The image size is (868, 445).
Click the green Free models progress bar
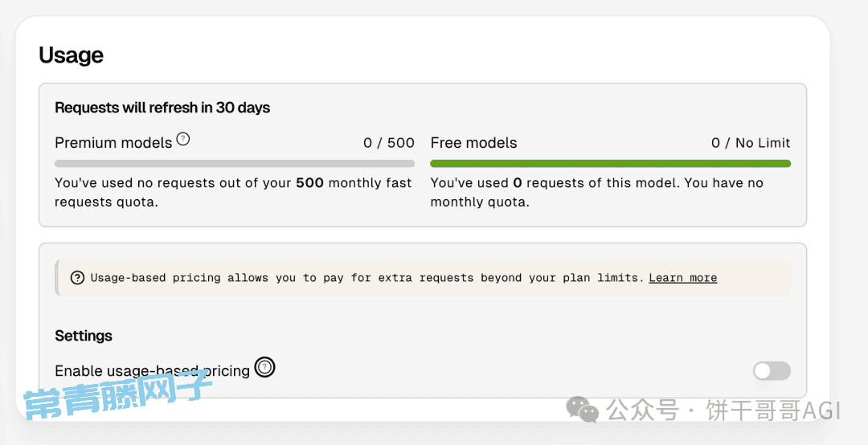(610, 163)
